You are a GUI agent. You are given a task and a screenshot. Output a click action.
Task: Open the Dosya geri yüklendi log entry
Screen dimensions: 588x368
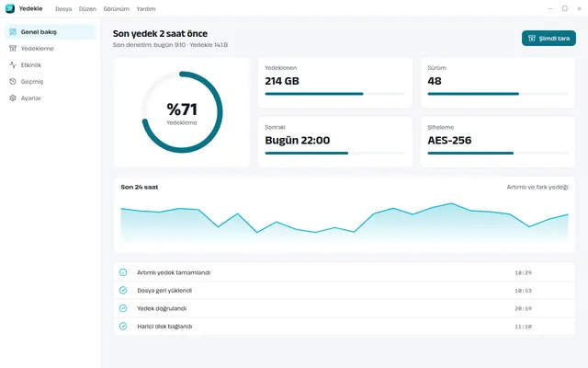coord(345,291)
